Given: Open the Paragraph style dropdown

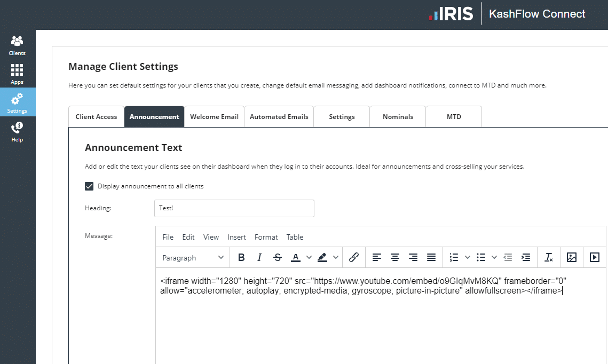Looking at the screenshot, I should 193,257.
